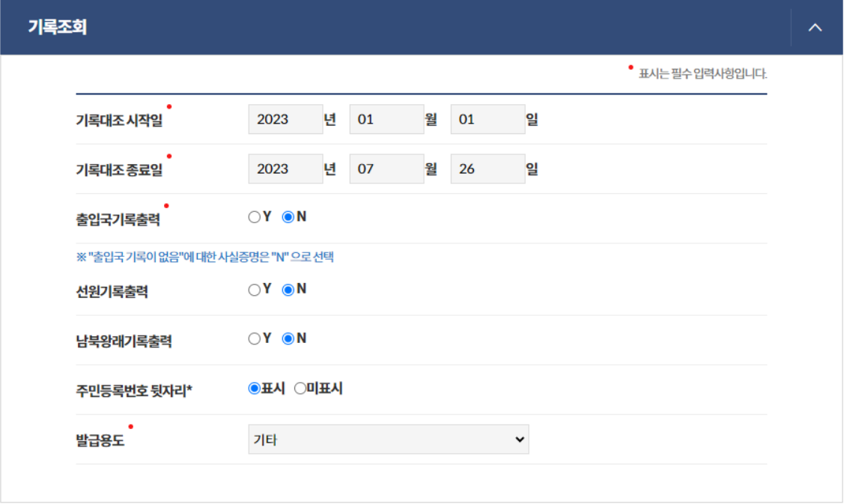844x504 pixels.
Task: Click the 기록대조 종료일 day field
Action: 488,168
